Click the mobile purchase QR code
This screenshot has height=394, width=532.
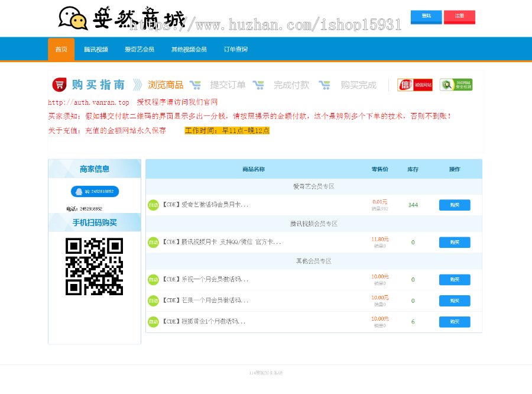point(95,267)
